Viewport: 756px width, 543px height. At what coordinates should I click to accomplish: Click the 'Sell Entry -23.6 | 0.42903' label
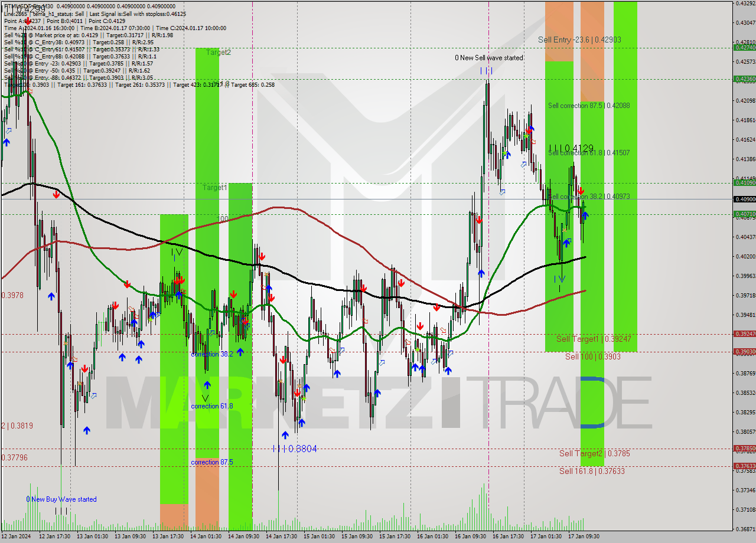579,40
